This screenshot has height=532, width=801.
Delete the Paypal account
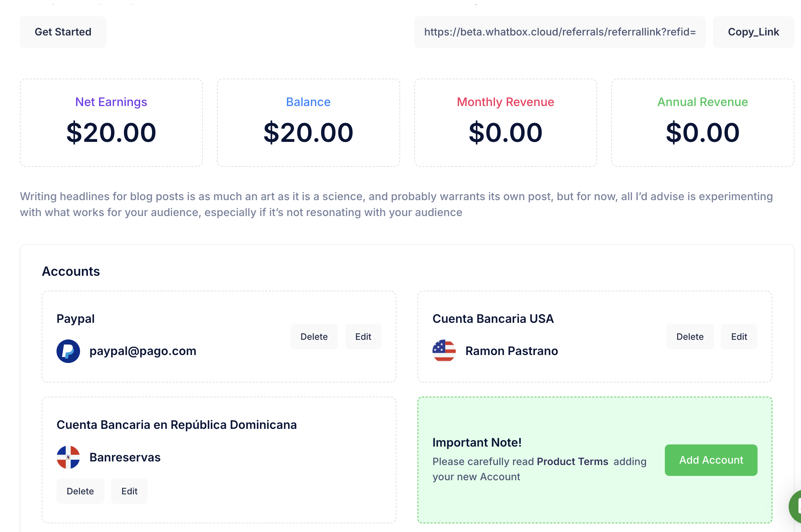[x=314, y=337]
